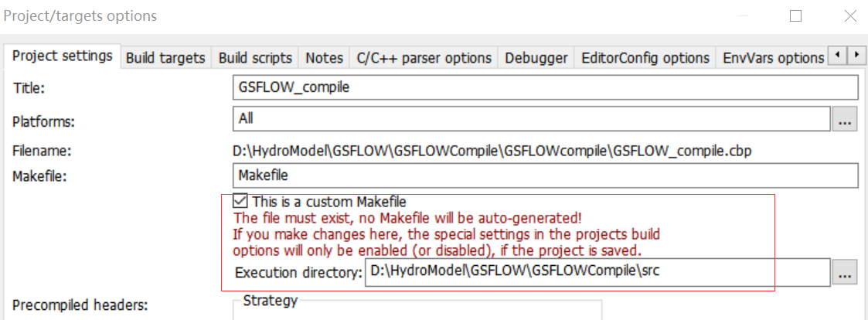Go to the Notes tab
This screenshot has height=320, width=868.
324,58
